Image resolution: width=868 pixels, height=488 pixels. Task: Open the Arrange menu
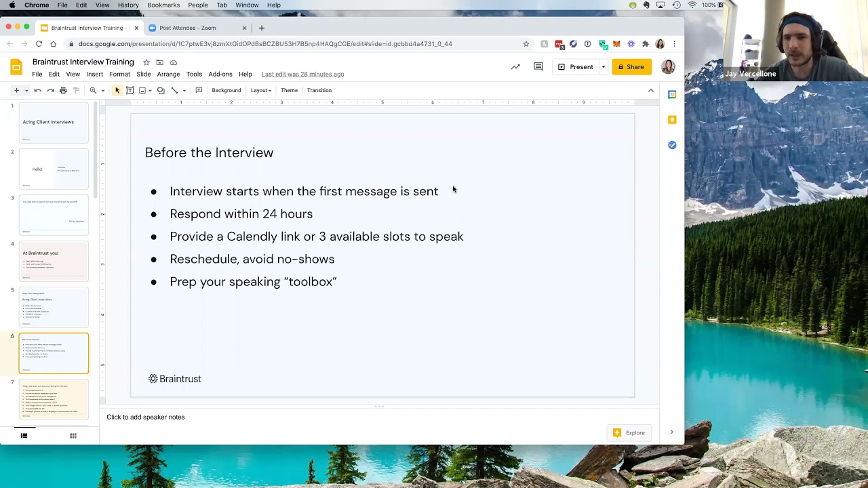coord(168,75)
